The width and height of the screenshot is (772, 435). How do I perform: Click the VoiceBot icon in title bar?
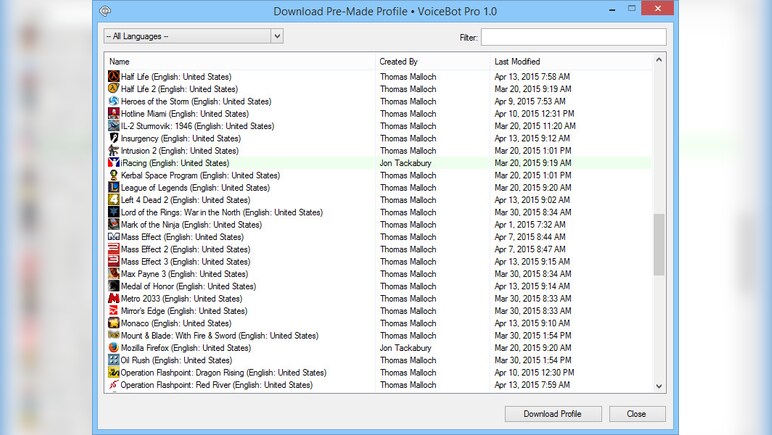click(x=105, y=11)
